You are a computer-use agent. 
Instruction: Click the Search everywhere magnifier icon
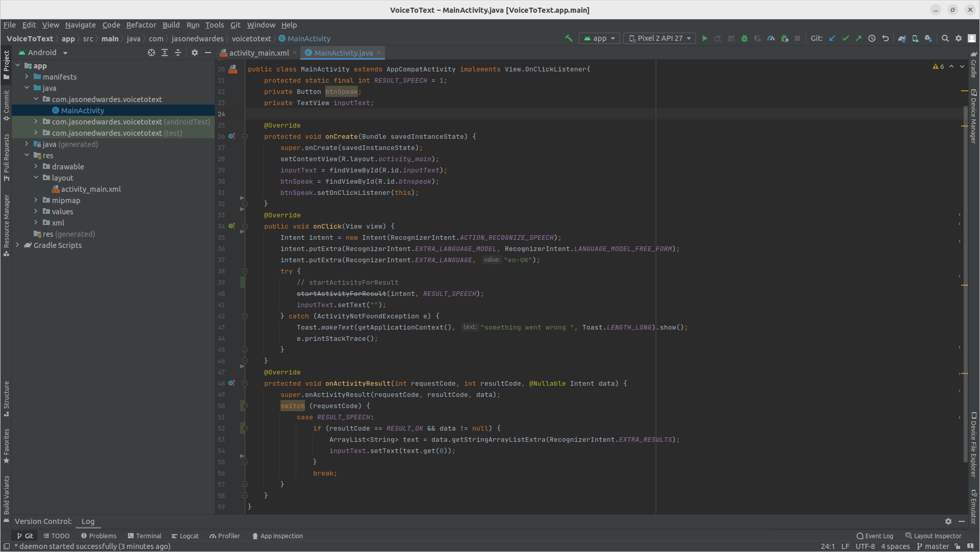[946, 38]
